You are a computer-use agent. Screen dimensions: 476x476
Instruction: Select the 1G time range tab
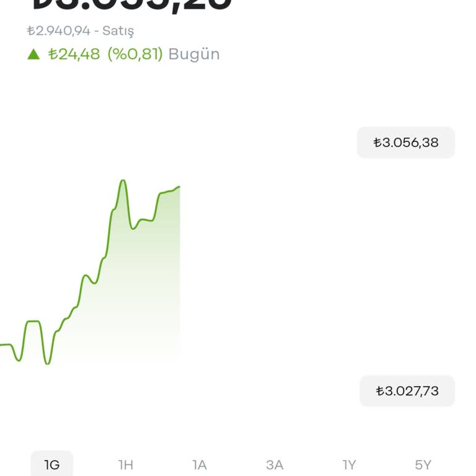point(52,464)
